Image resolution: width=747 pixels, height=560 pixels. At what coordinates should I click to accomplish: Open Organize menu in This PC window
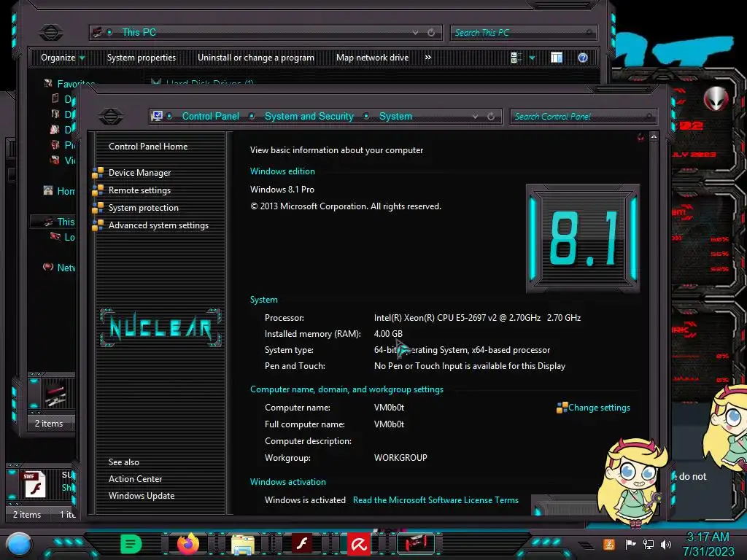click(x=63, y=58)
